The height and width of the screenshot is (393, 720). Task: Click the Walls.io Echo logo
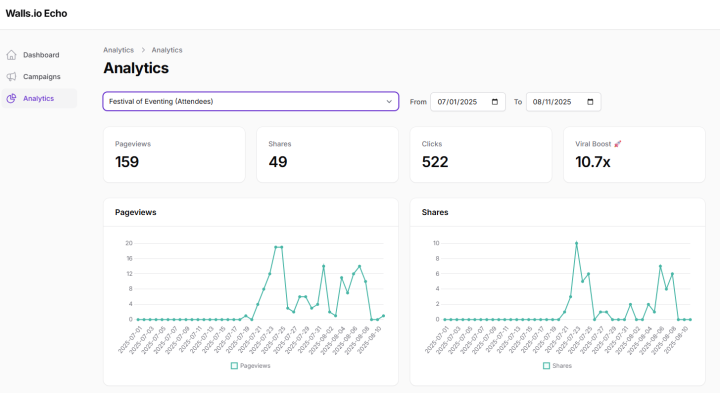pos(36,14)
